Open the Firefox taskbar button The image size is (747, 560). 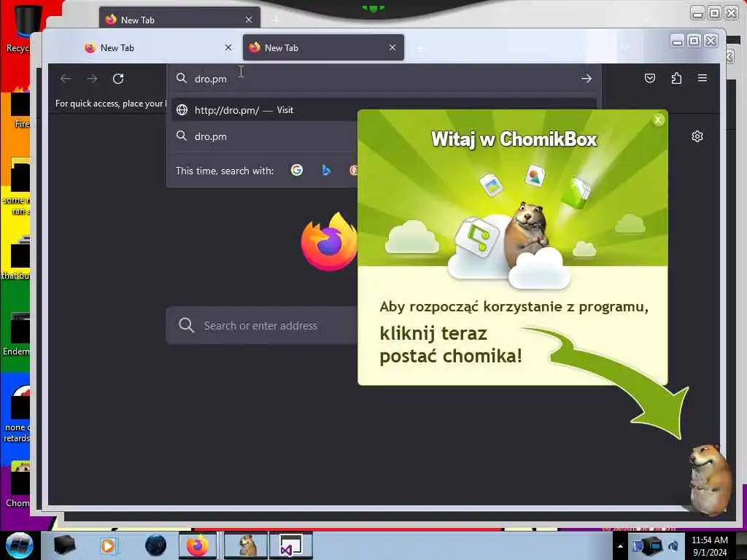coord(198,545)
